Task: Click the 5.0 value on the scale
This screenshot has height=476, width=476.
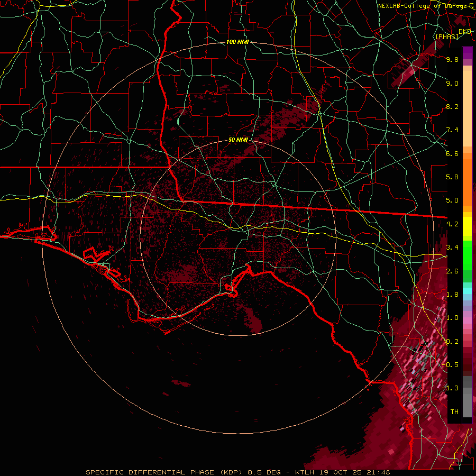Action: tap(452, 200)
